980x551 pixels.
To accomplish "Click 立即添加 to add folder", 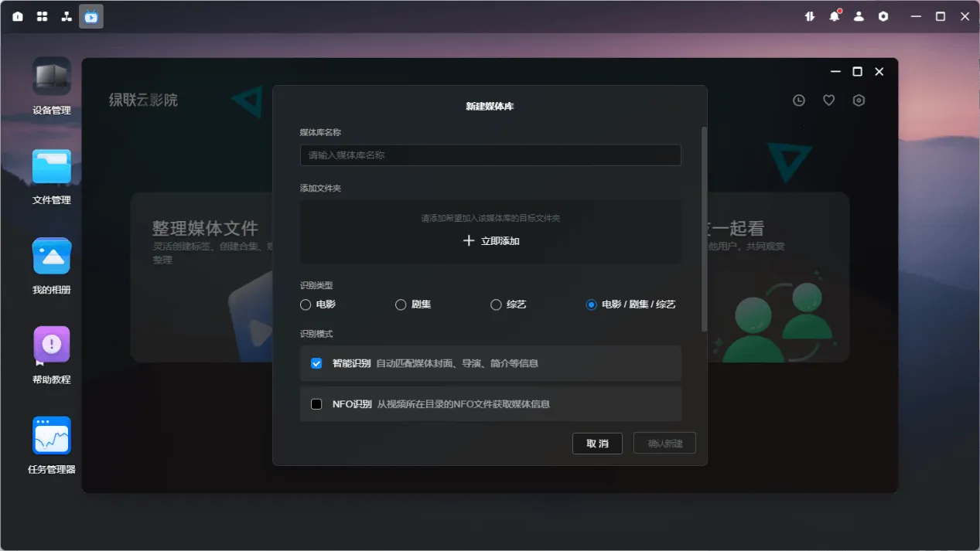I will [490, 241].
